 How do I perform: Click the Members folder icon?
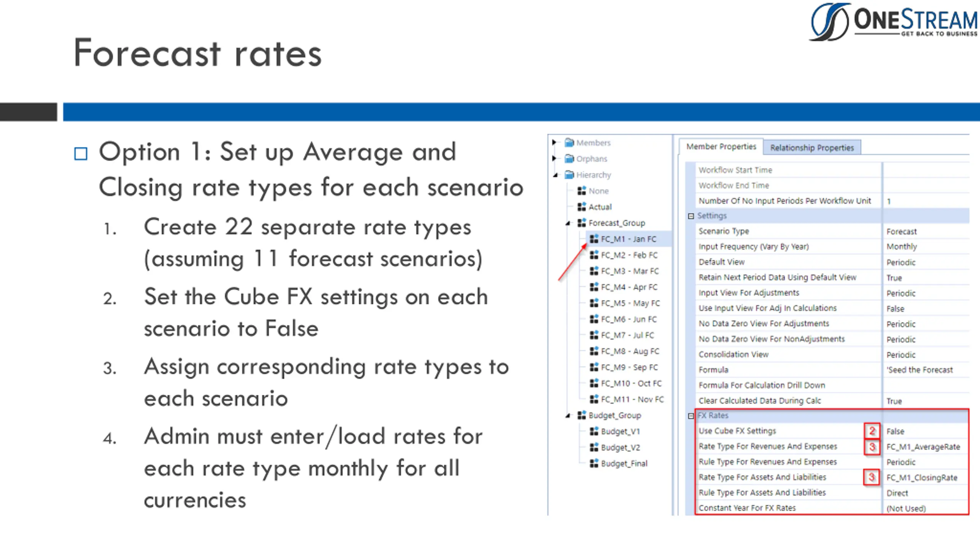tap(570, 143)
